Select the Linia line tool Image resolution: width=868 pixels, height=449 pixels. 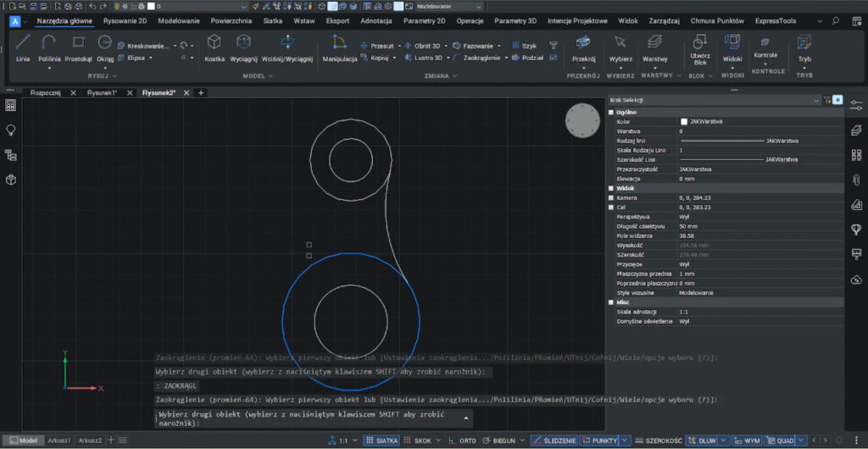pyautogui.click(x=23, y=48)
